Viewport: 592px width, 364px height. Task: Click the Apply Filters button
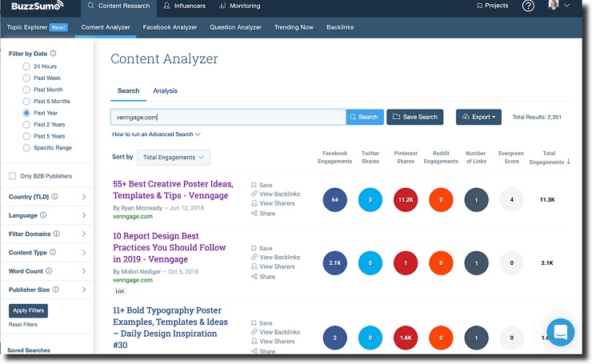[x=28, y=310]
